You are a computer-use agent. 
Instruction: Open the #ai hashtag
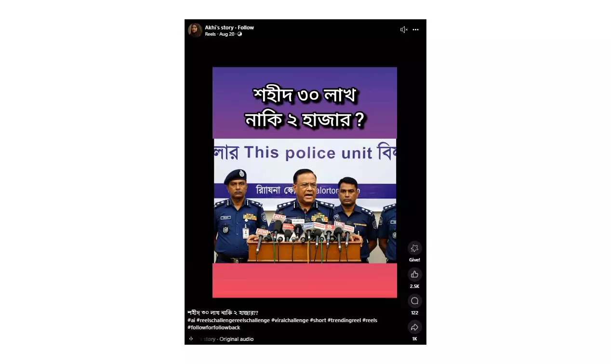point(191,320)
